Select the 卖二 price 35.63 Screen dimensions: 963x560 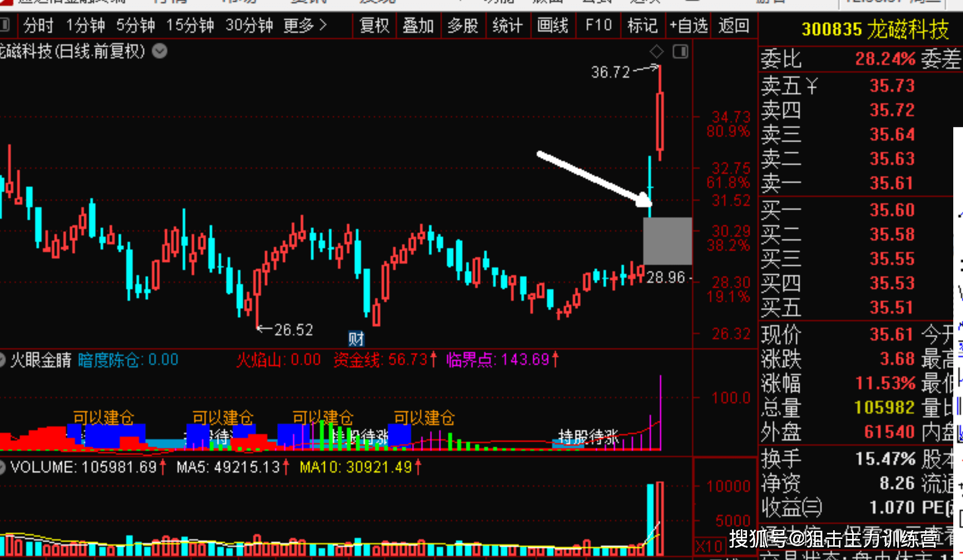coord(892,158)
